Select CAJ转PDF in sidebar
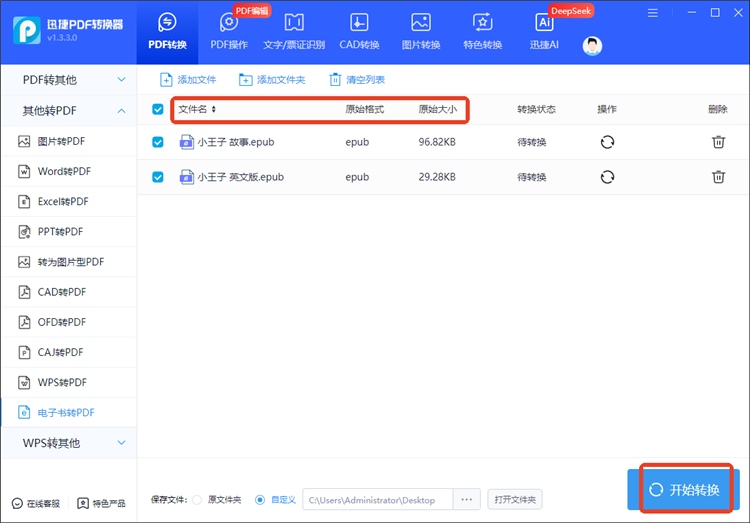This screenshot has width=750, height=523. [x=69, y=352]
